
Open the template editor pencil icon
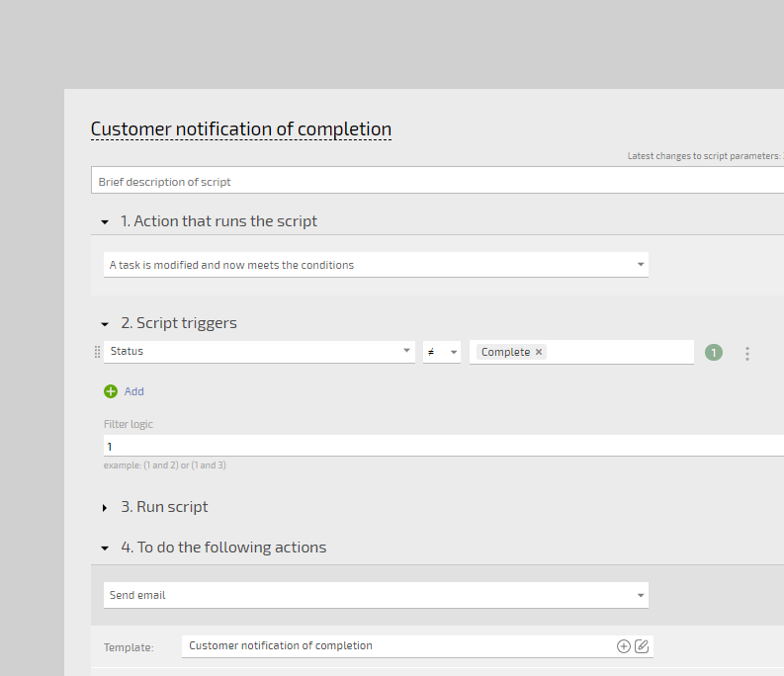[642, 646]
